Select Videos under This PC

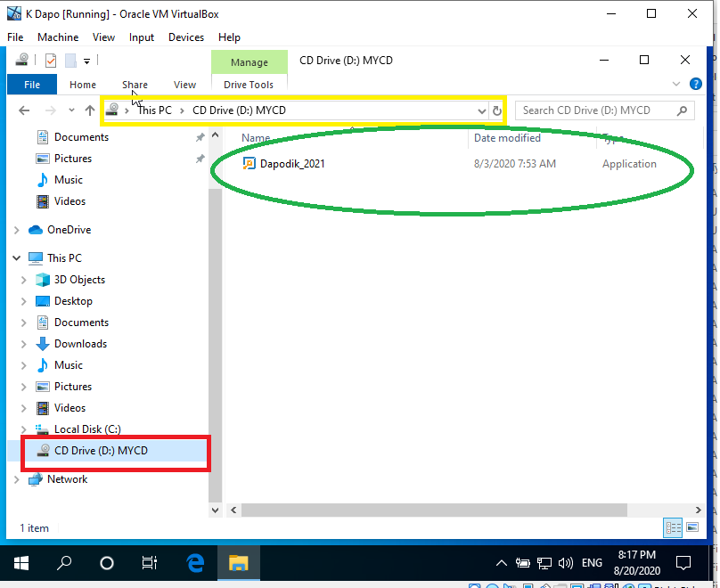(70, 408)
